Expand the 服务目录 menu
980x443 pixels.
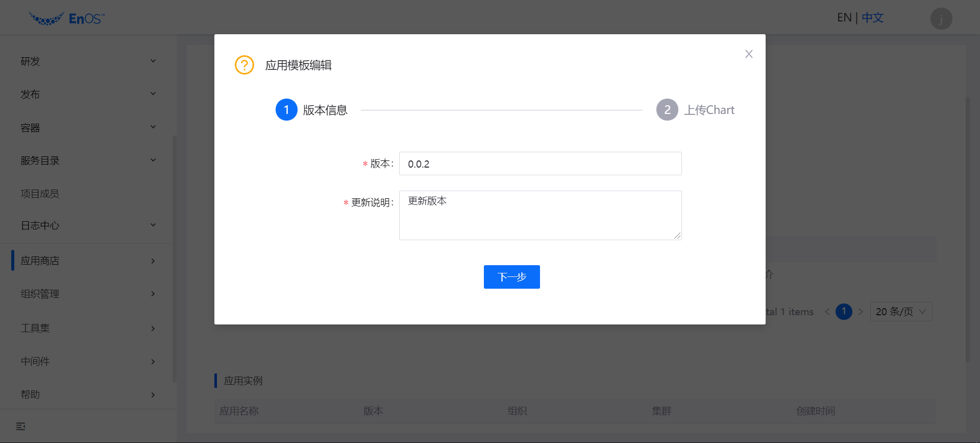(88, 160)
